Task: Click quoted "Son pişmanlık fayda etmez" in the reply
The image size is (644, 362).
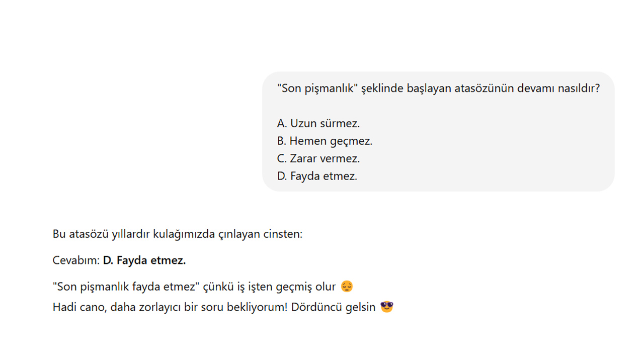Action: coord(126,287)
